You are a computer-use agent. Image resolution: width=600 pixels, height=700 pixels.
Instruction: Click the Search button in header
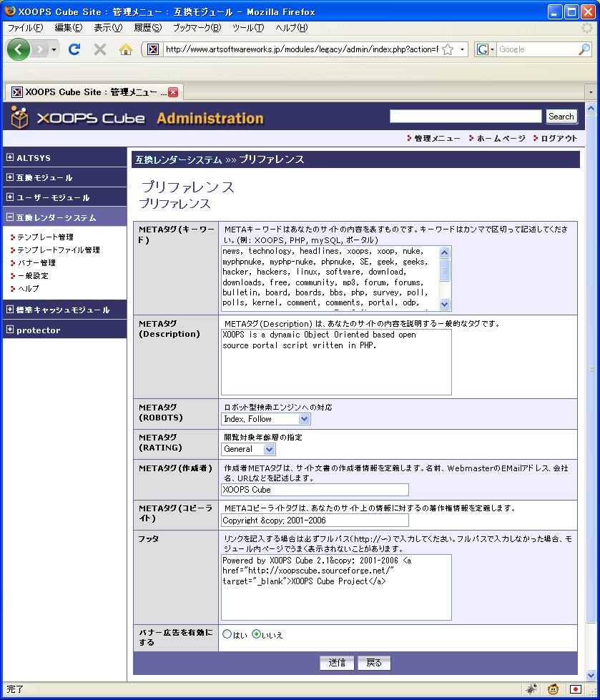point(561,116)
